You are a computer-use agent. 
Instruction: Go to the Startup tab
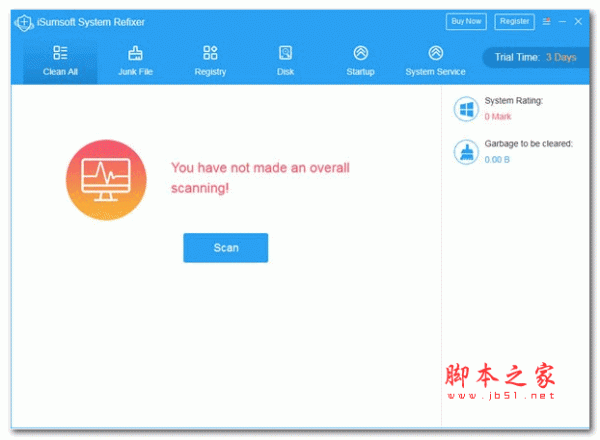coord(360,62)
